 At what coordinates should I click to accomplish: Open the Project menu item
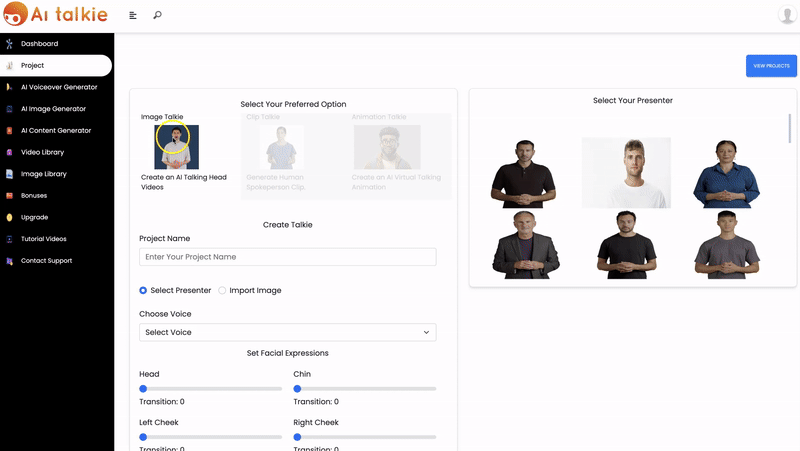(x=32, y=65)
